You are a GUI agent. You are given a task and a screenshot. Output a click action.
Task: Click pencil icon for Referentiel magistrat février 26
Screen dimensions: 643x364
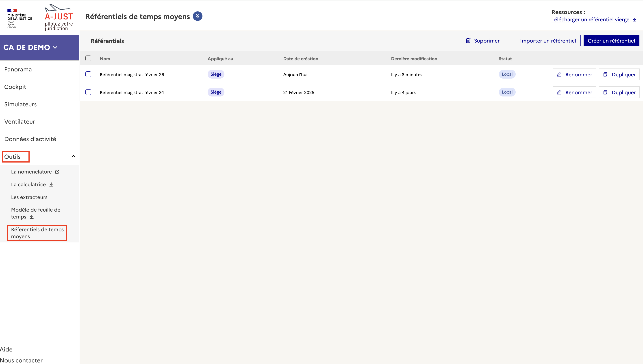pos(559,74)
